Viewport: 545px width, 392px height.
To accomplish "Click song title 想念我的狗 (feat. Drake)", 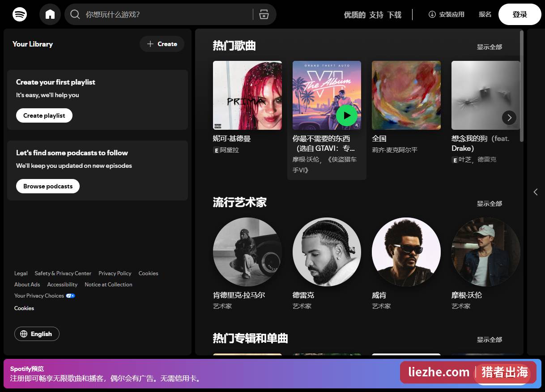I will tap(481, 143).
